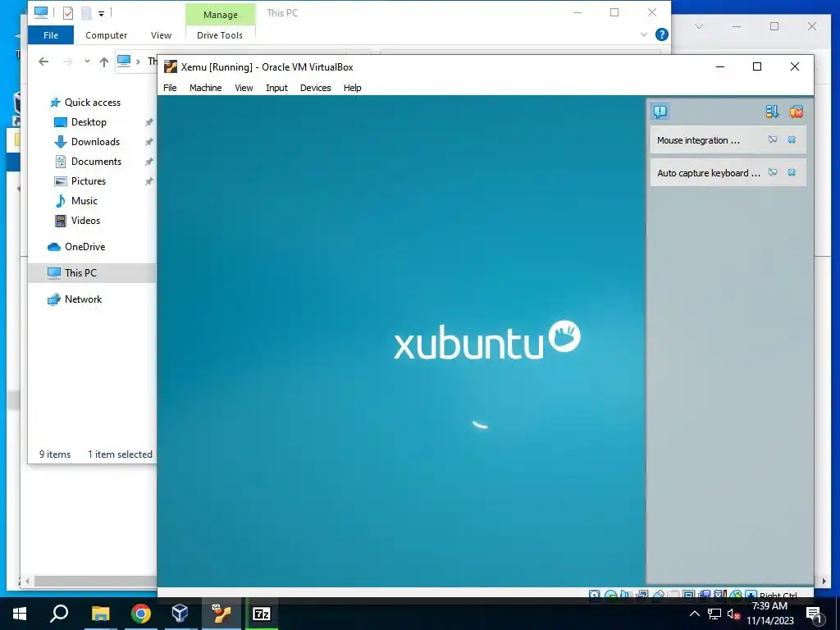Open the network tray icon
This screenshot has height=630, width=840.
pyautogui.click(x=714, y=614)
